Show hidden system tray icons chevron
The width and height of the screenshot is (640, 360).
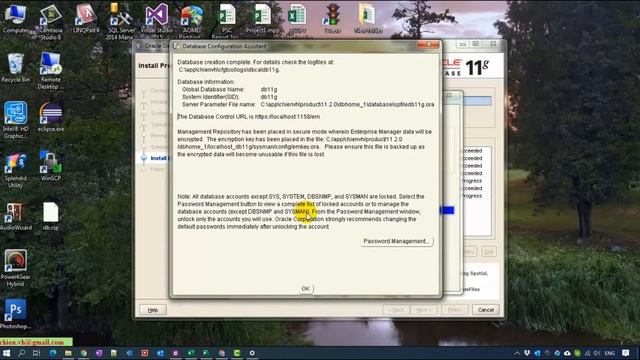(517, 353)
